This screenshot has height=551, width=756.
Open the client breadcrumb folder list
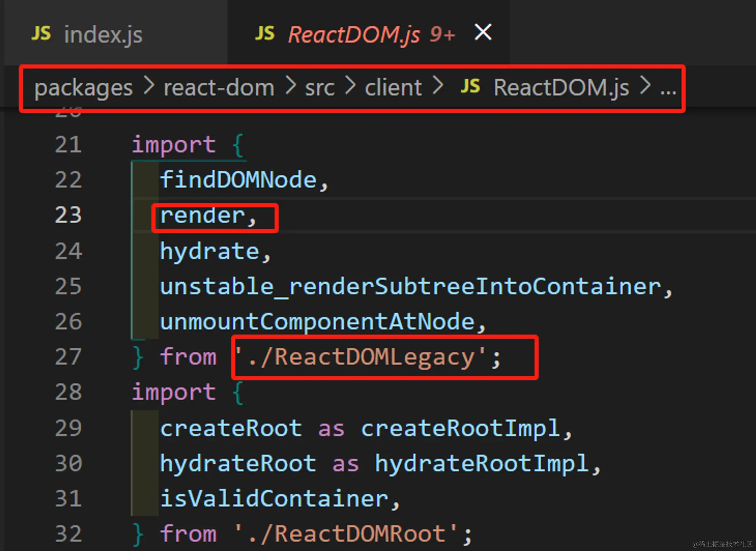393,88
